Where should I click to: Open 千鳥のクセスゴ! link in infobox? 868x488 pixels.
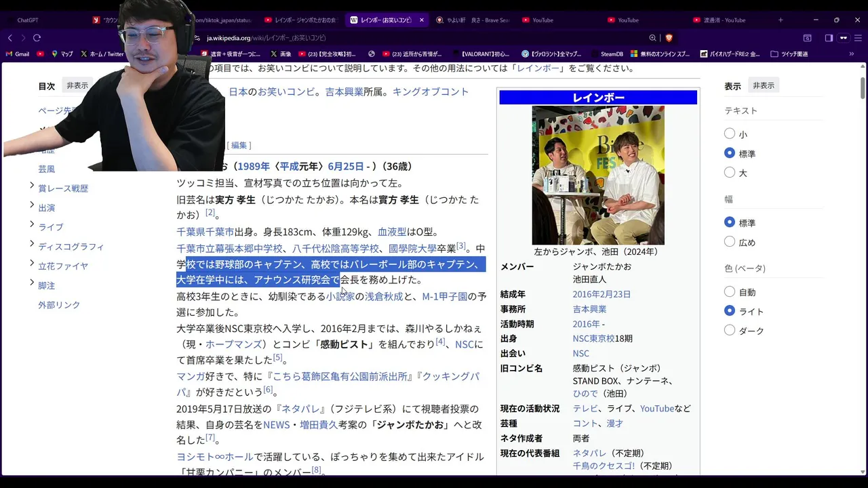(x=604, y=466)
